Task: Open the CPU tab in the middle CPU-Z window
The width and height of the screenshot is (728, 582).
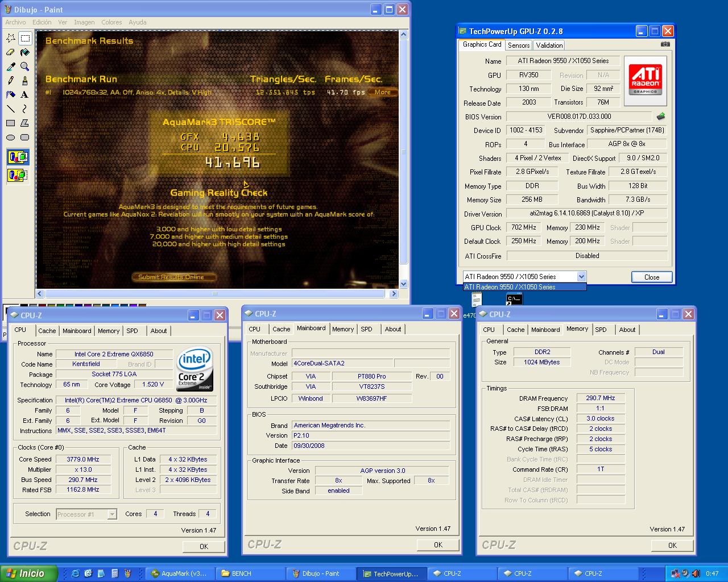Action: tap(254, 329)
